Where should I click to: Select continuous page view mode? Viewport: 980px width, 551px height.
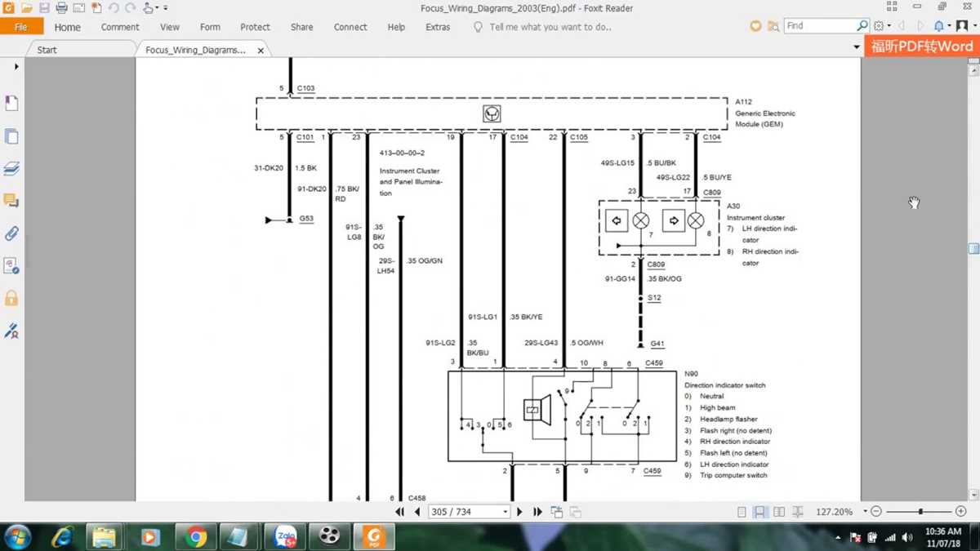(x=759, y=512)
